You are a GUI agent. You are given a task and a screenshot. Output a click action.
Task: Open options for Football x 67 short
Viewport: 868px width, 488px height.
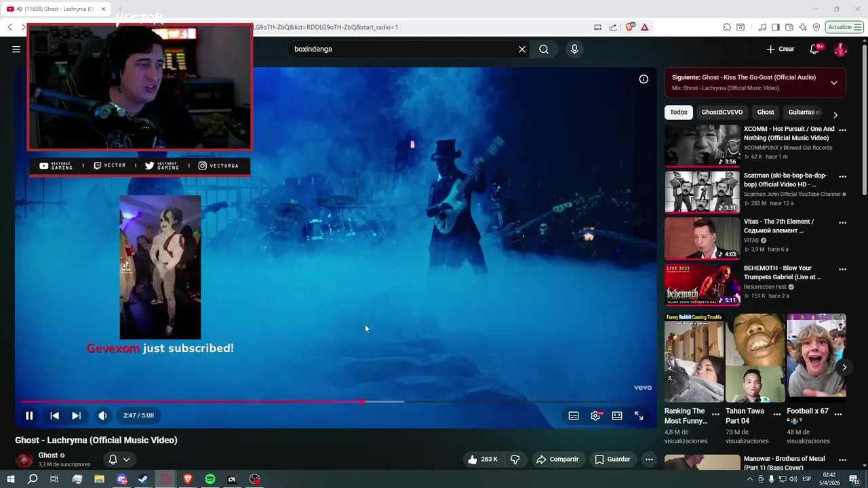(839, 413)
